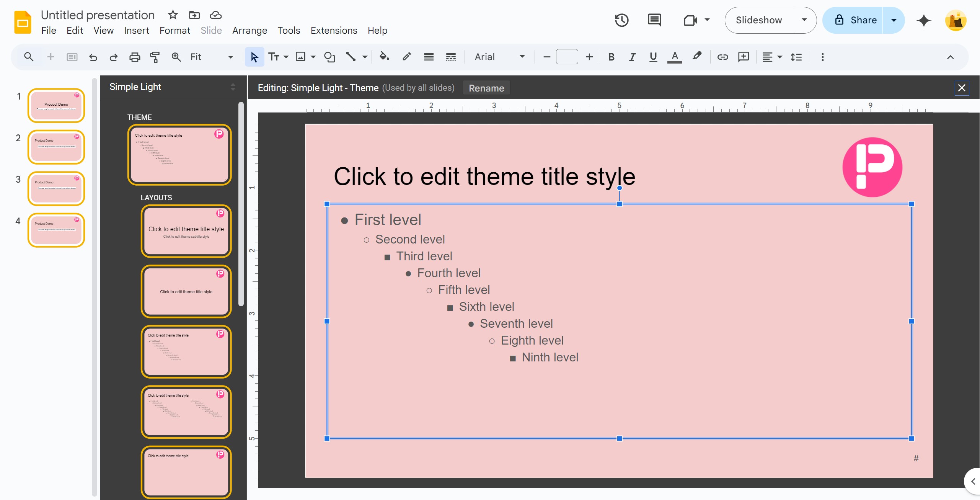Viewport: 980px width, 500px height.
Task: Insert a link
Action: (x=722, y=57)
